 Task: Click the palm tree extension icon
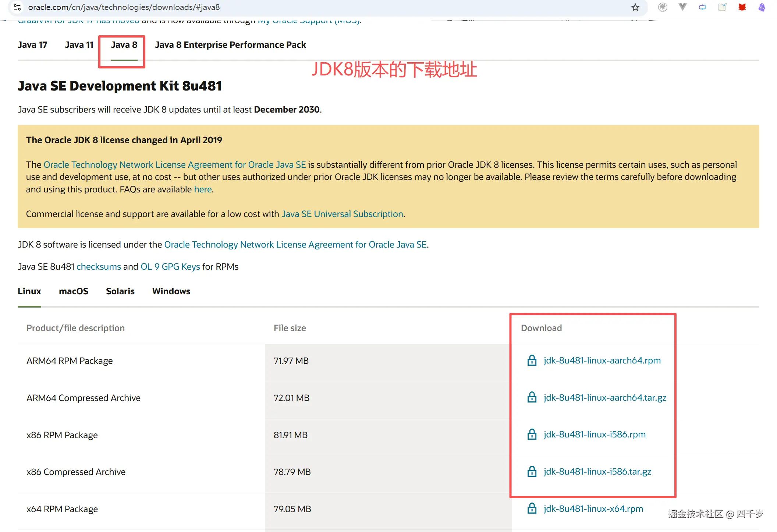pyautogui.click(x=663, y=7)
